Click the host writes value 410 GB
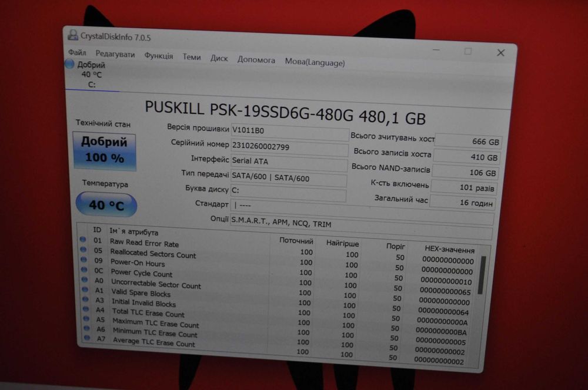The height and width of the screenshot is (390, 588). (x=466, y=157)
